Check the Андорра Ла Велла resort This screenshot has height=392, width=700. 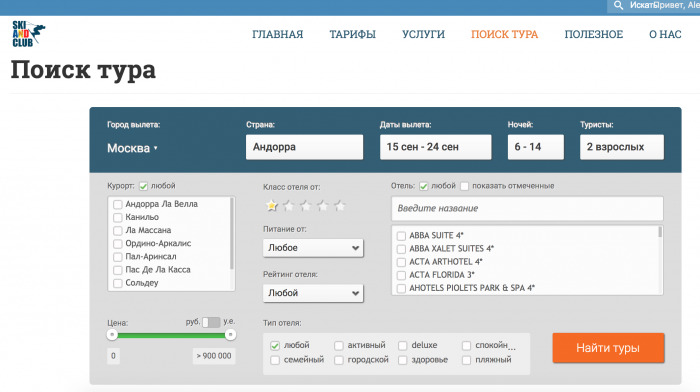118,204
